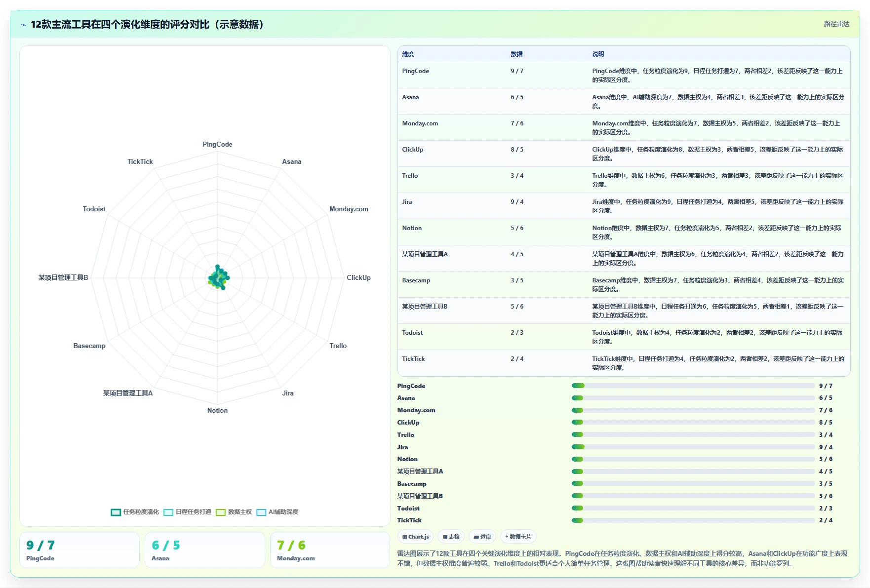Click the TickTick axis label on radar chart

coord(140,161)
